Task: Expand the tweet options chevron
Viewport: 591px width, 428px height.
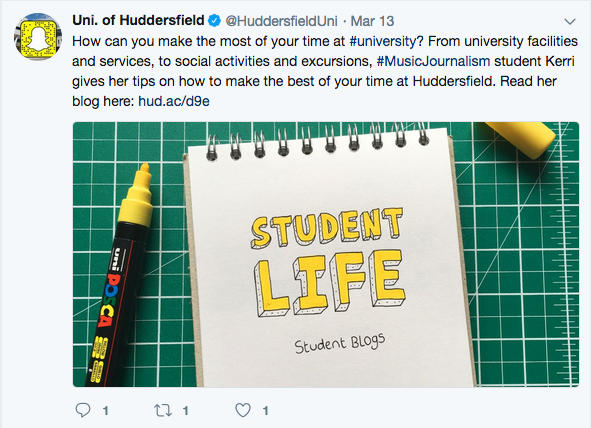Action: click(570, 21)
